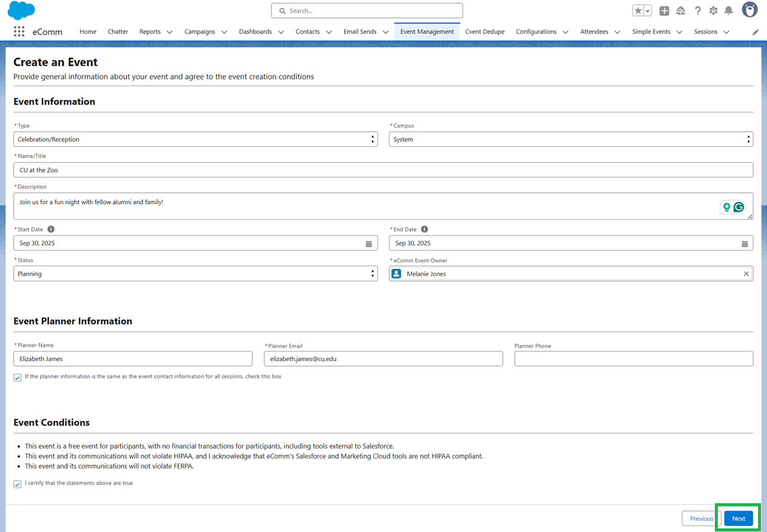Screen dimensions: 767x532
Task: Click the Grammarly icon in Description
Action: [739, 207]
